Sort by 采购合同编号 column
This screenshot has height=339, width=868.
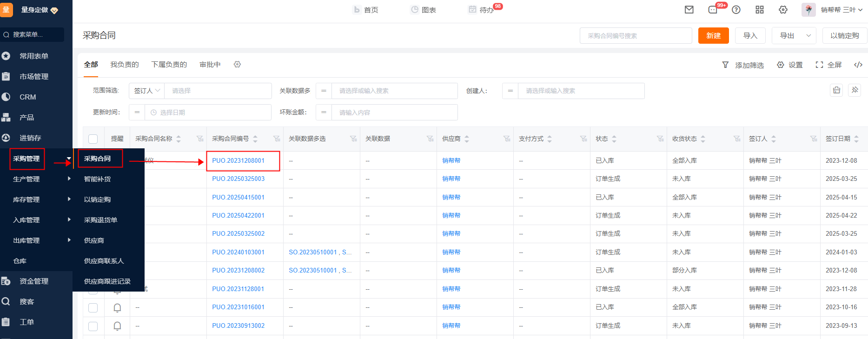point(255,139)
